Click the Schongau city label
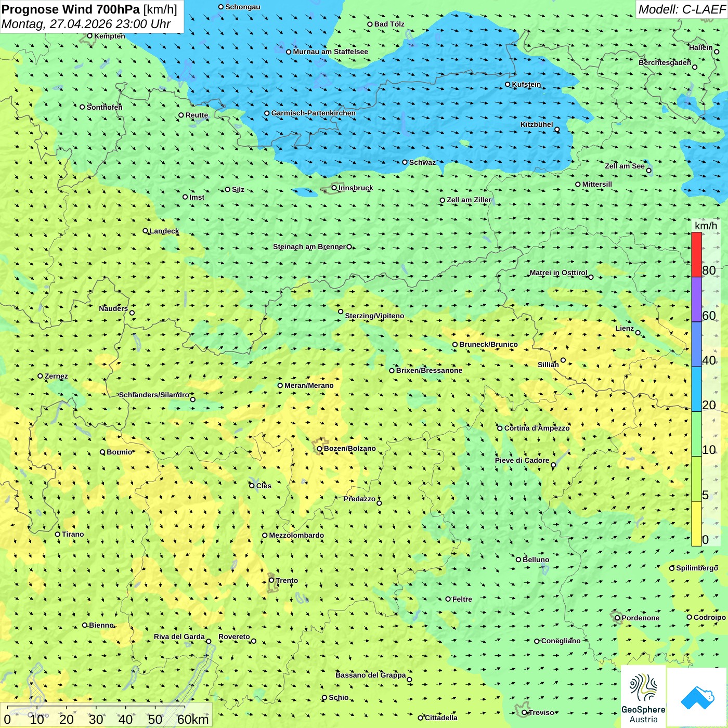The image size is (728, 728). [242, 7]
